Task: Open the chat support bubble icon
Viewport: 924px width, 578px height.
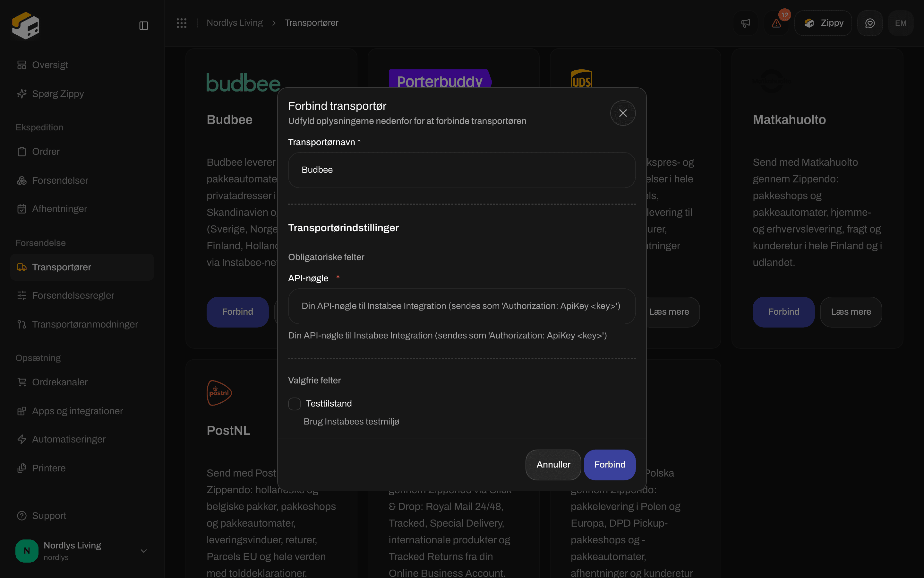Action: (x=870, y=23)
